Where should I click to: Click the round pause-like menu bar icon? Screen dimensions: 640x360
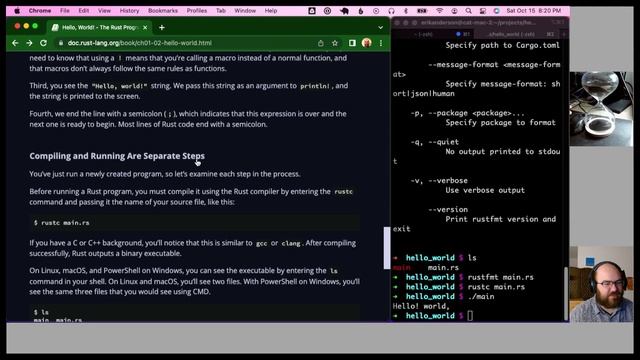pos(327,11)
